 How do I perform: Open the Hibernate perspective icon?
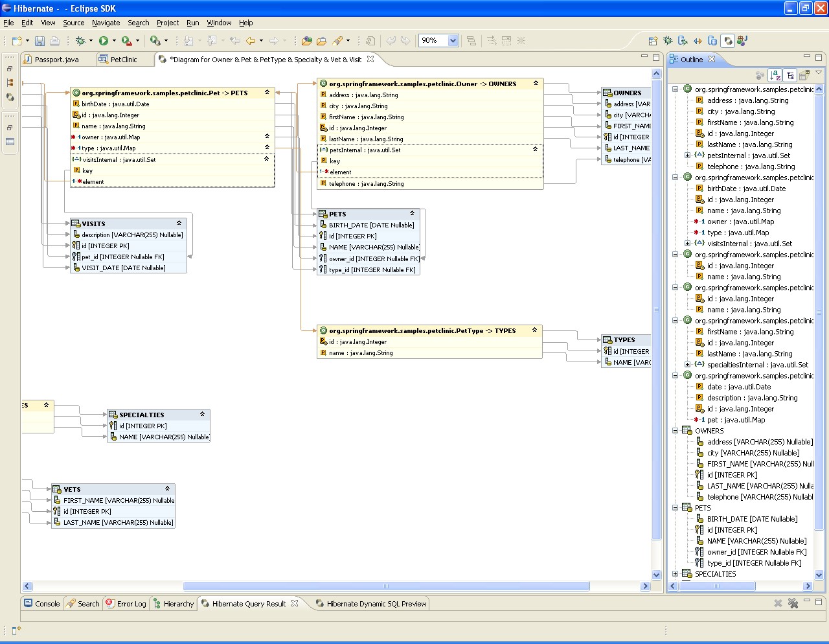click(x=727, y=41)
